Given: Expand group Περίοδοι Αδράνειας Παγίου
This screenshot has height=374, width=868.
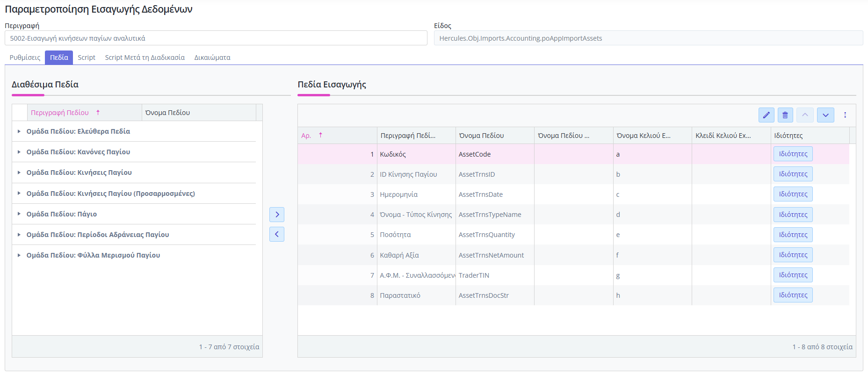Looking at the screenshot, I should point(19,235).
